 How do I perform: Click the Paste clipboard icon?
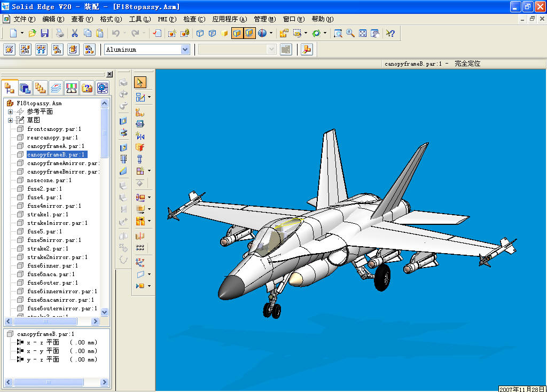(x=100, y=33)
